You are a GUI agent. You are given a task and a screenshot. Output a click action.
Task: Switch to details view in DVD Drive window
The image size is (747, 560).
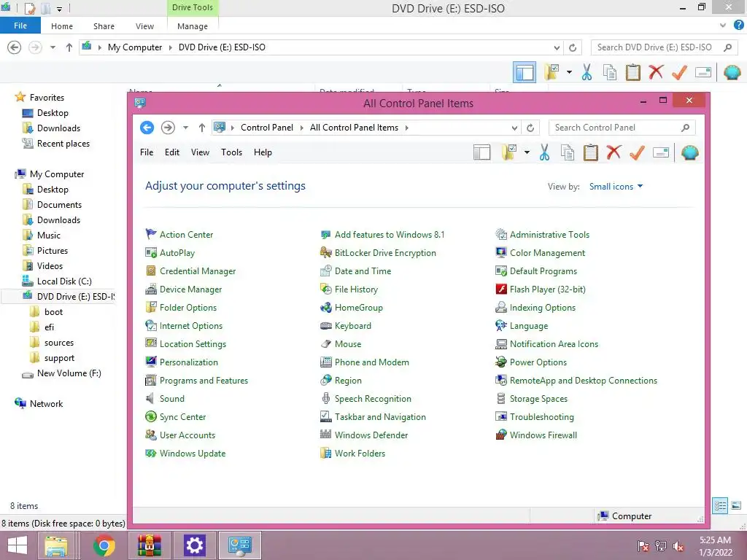click(x=720, y=506)
